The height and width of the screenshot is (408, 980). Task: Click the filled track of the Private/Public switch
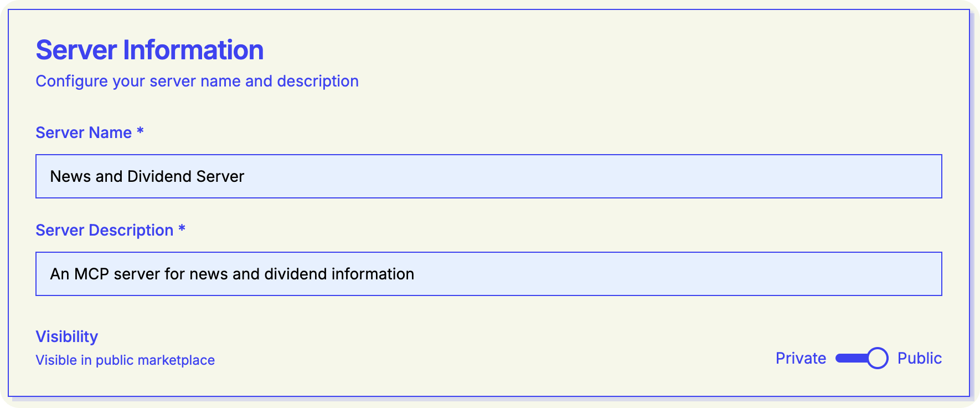tap(850, 358)
